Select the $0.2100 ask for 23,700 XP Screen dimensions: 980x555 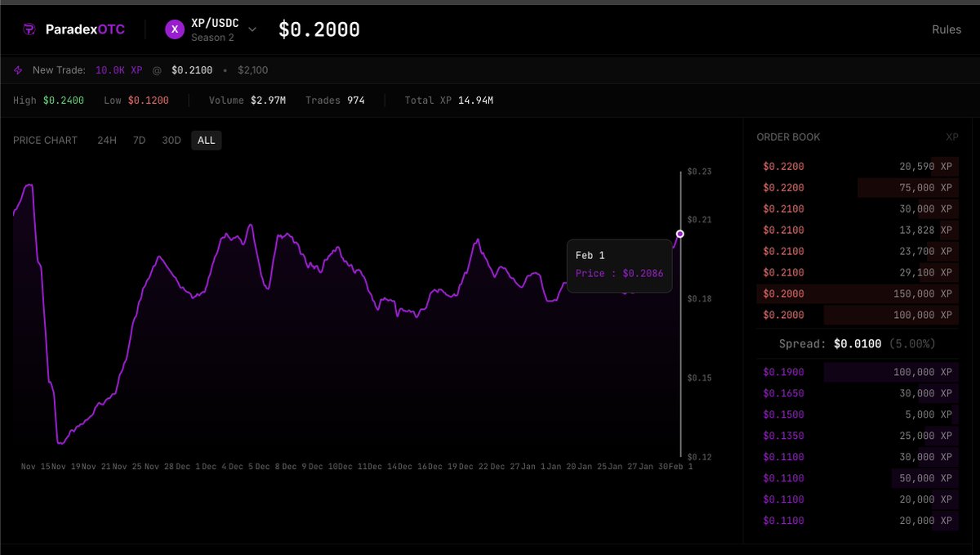click(857, 251)
